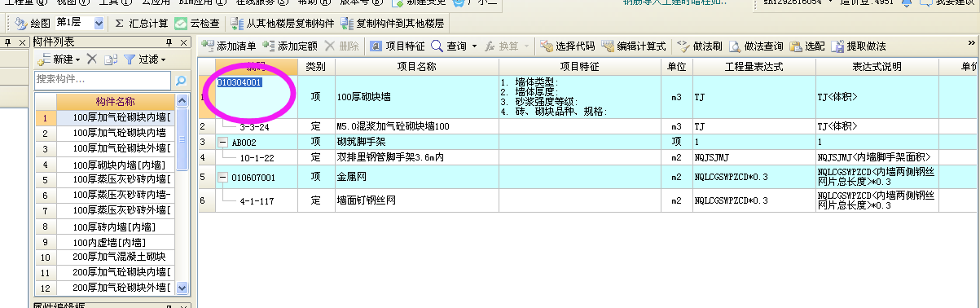
Task: Open 做法查询 method lookup
Action: (755, 46)
